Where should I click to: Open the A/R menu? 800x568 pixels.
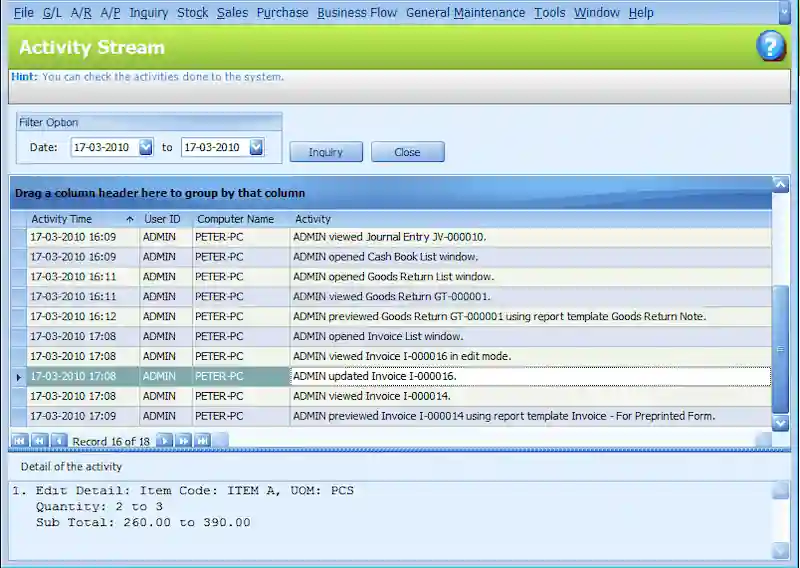(x=81, y=13)
